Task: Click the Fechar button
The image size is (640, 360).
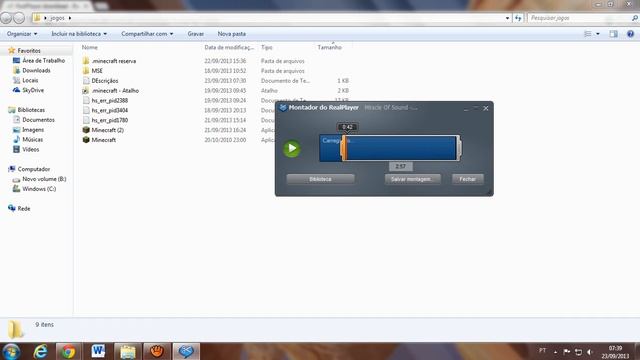Action: (x=468, y=179)
